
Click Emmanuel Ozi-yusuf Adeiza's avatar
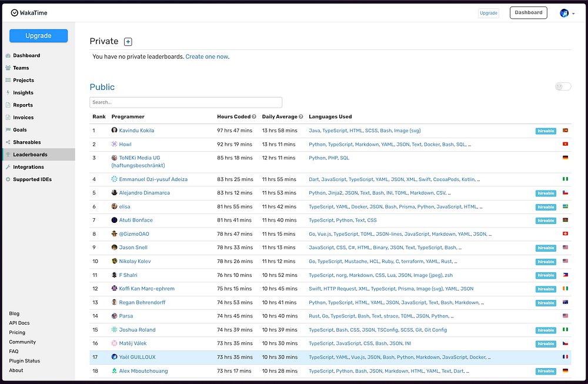[115, 179]
